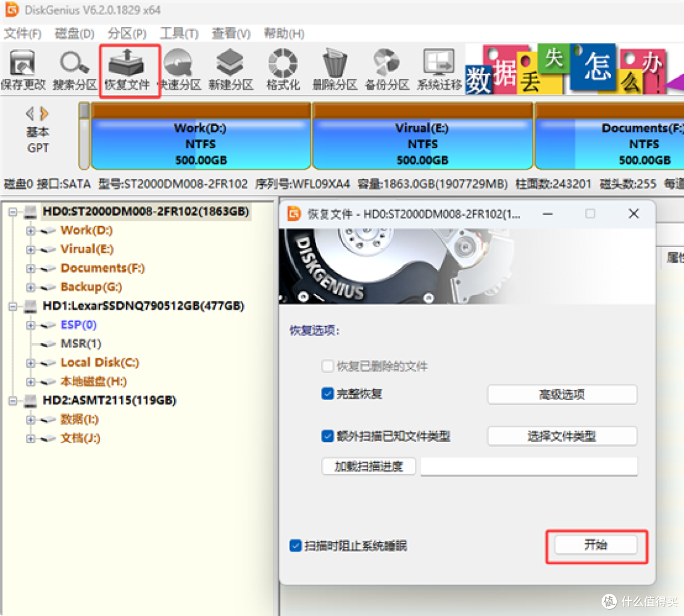This screenshot has height=616, width=684.
Task: Expand the 本地磁盘(H:) tree node
Action: 30,382
